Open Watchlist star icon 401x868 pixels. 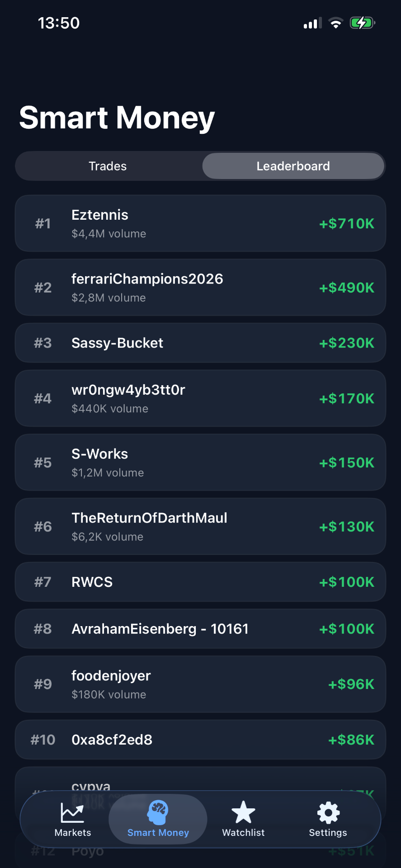click(243, 812)
